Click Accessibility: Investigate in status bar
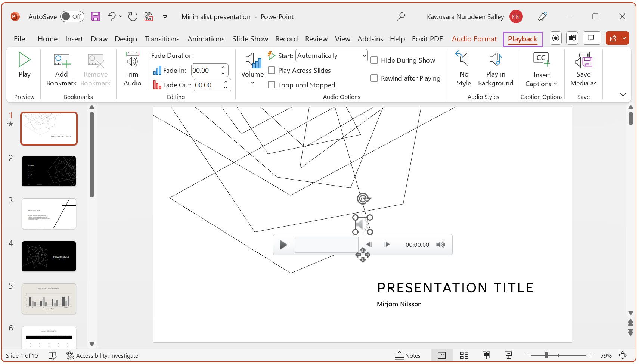 (x=102, y=355)
